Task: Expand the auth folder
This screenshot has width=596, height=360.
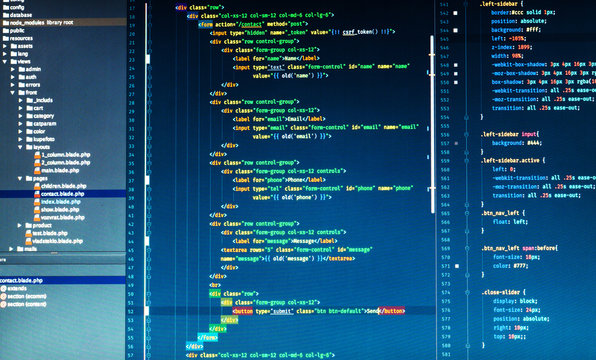Action: (x=13, y=77)
